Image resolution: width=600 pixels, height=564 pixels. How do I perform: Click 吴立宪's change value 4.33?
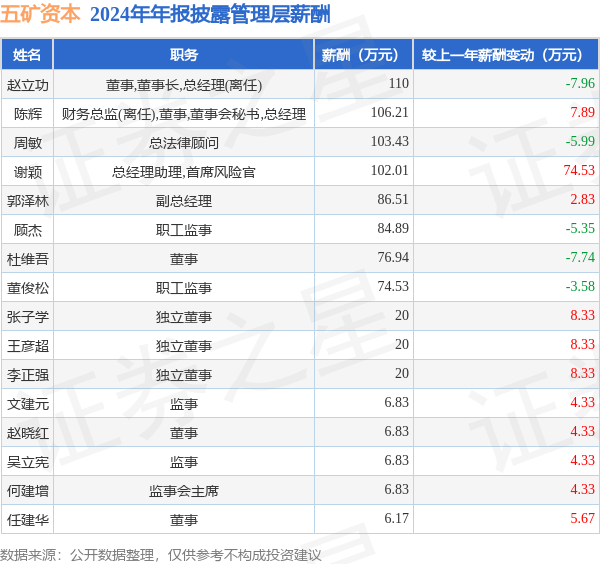point(582,460)
